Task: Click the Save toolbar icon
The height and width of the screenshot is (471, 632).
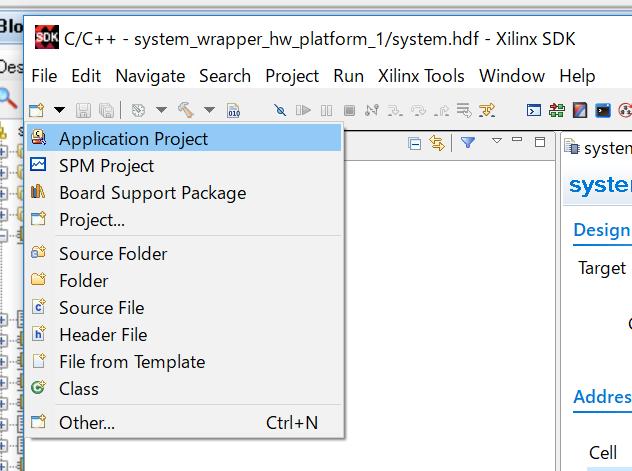Action: coord(83,110)
